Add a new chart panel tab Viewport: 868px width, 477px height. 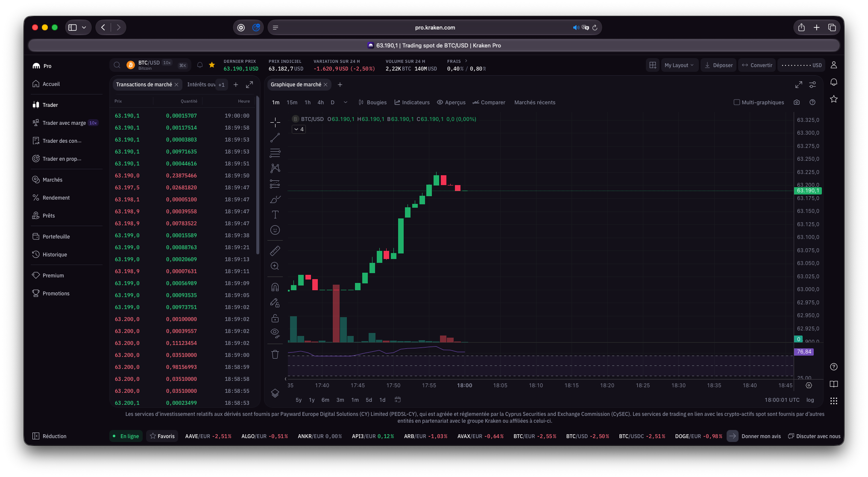(x=340, y=85)
